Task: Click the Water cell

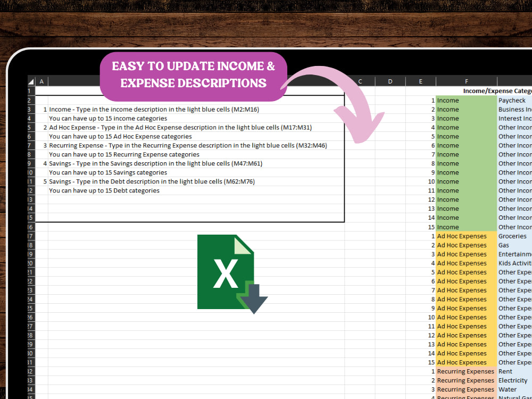Action: coord(510,389)
